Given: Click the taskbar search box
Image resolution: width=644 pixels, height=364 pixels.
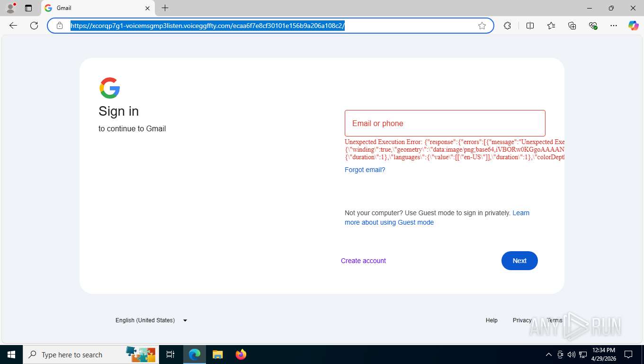Looking at the screenshot, I should [x=90, y=355].
